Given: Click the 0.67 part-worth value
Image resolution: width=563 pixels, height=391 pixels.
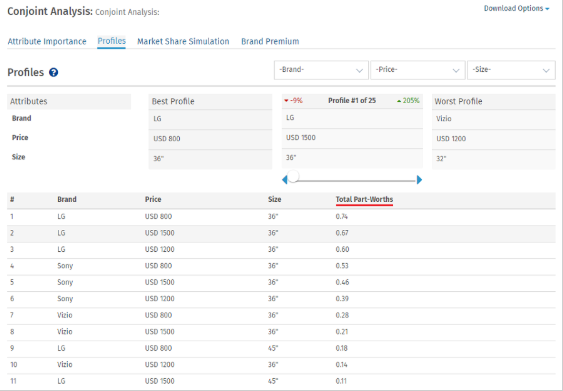Looking at the screenshot, I should point(342,233).
